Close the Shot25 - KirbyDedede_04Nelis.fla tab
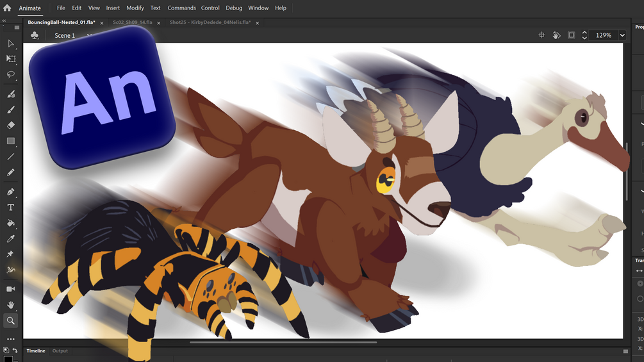Viewport: 644px width, 362px height. click(x=257, y=23)
